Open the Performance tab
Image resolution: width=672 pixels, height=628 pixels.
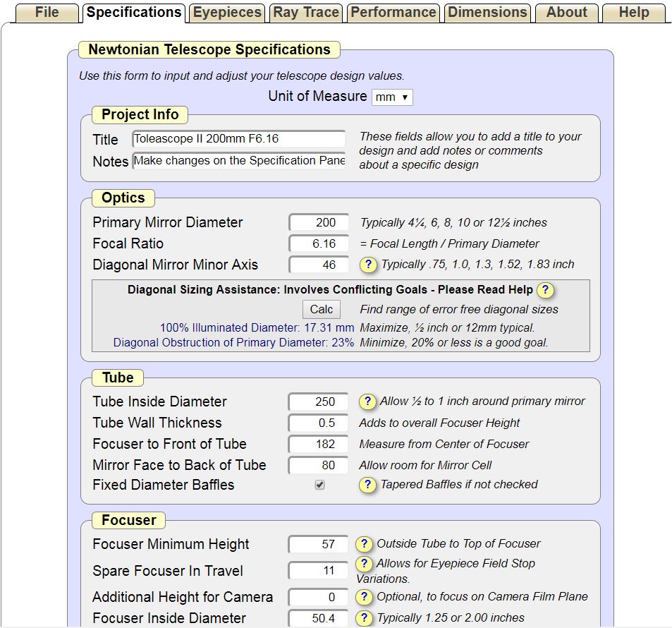point(393,13)
